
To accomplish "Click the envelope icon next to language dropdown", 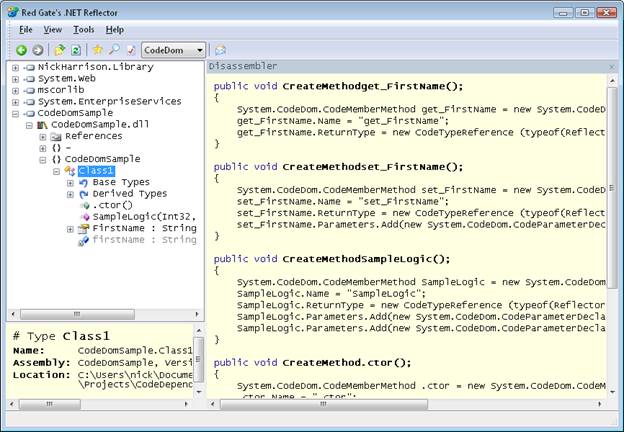I will click(x=220, y=50).
